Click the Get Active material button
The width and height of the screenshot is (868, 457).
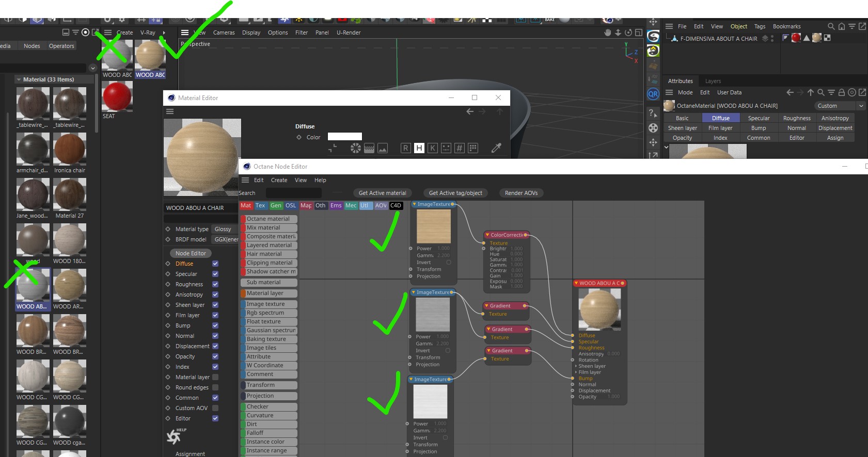click(382, 193)
